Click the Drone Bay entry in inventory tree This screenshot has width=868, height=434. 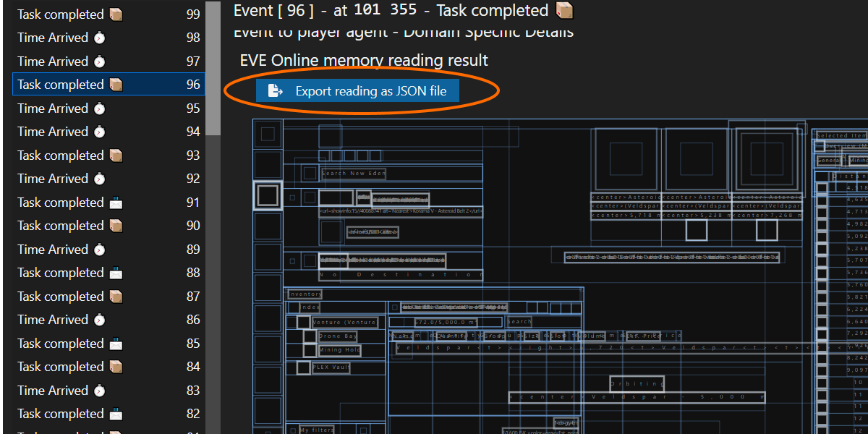click(338, 336)
